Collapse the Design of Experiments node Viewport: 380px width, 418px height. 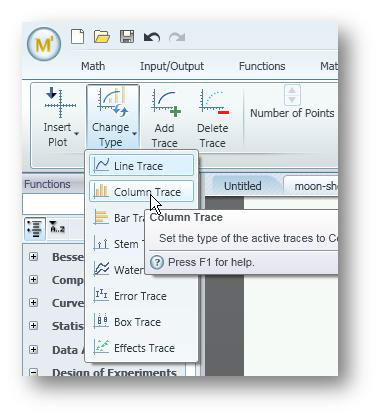point(33,372)
